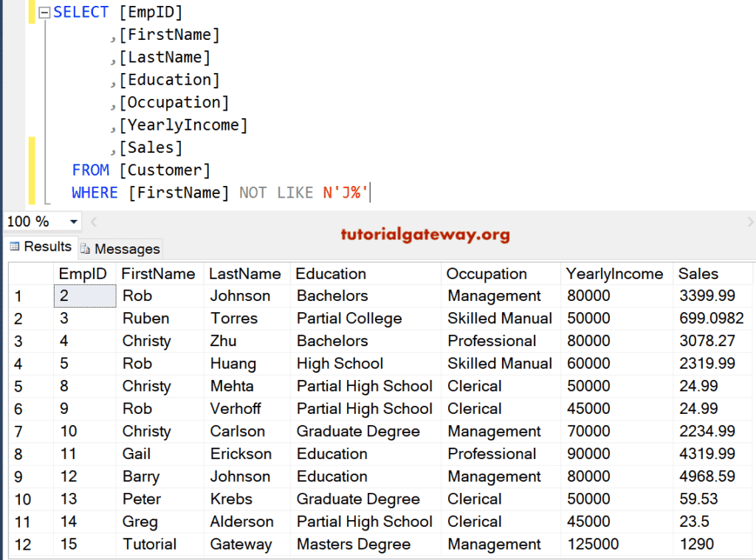Viewport: 756px width, 560px height.
Task: Click the left scroll chevron above the results
Action: (x=93, y=221)
